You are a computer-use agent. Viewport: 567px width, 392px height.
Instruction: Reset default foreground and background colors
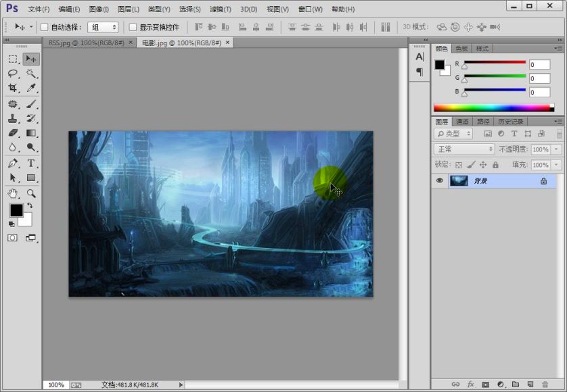point(12,224)
